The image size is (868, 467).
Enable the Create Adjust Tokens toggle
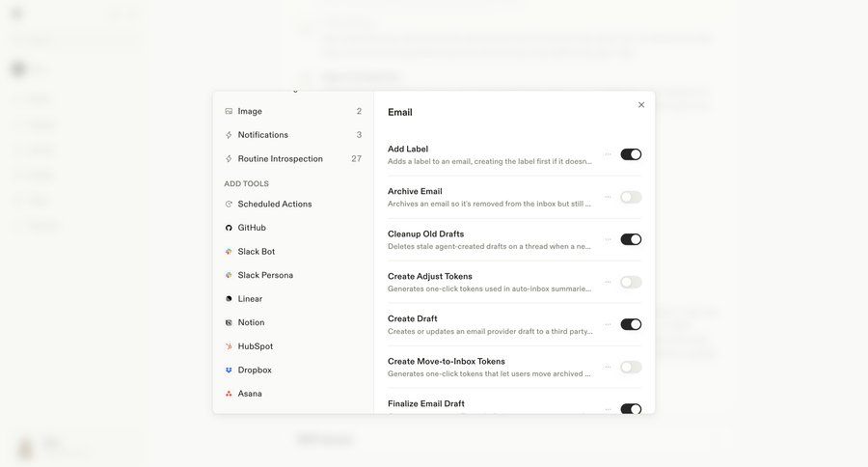click(x=631, y=282)
